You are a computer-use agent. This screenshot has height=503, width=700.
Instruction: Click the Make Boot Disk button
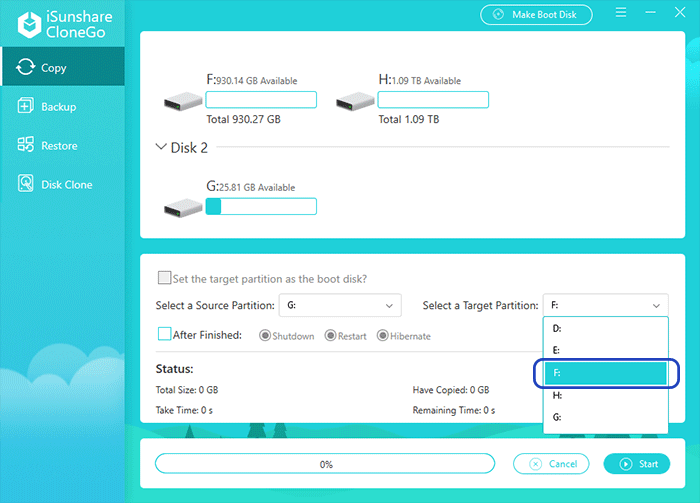click(x=536, y=15)
